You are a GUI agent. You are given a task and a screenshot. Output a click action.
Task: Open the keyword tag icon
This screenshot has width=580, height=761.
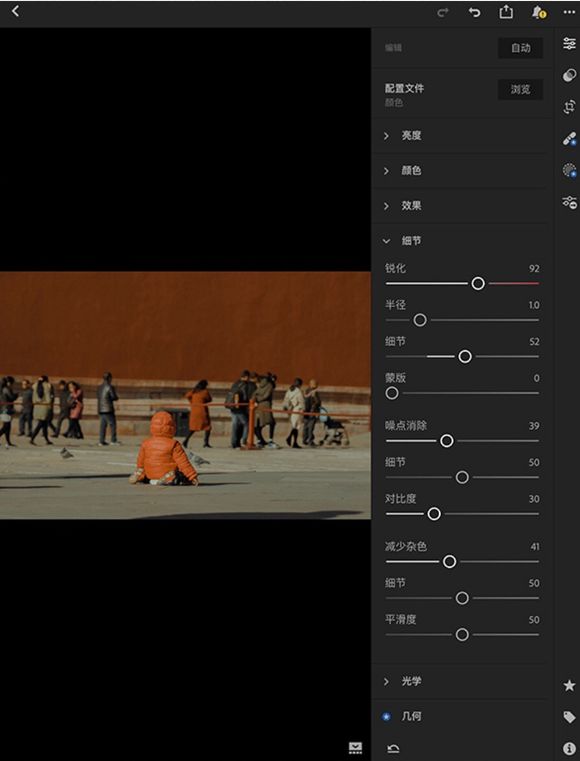pyautogui.click(x=569, y=717)
